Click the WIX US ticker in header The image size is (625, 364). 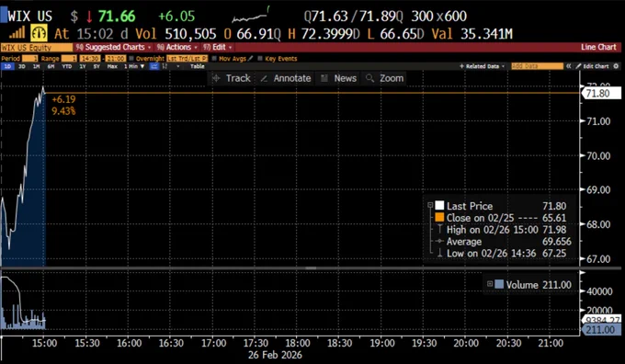pos(30,16)
